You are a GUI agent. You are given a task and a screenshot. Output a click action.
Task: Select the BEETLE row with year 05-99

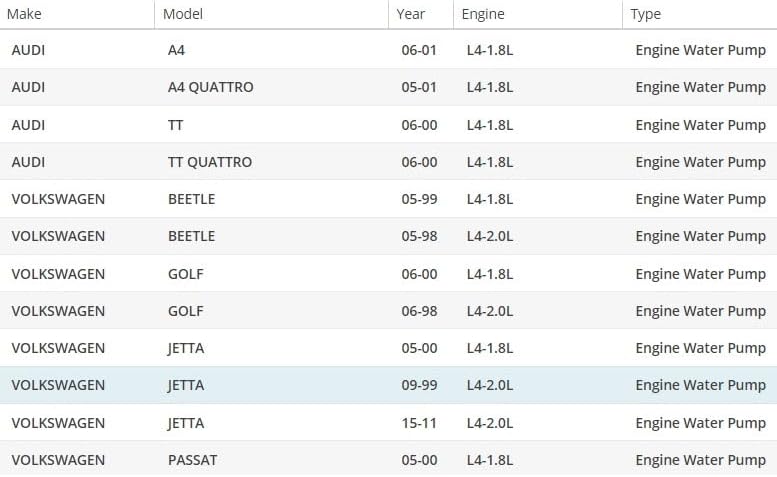[388, 199]
